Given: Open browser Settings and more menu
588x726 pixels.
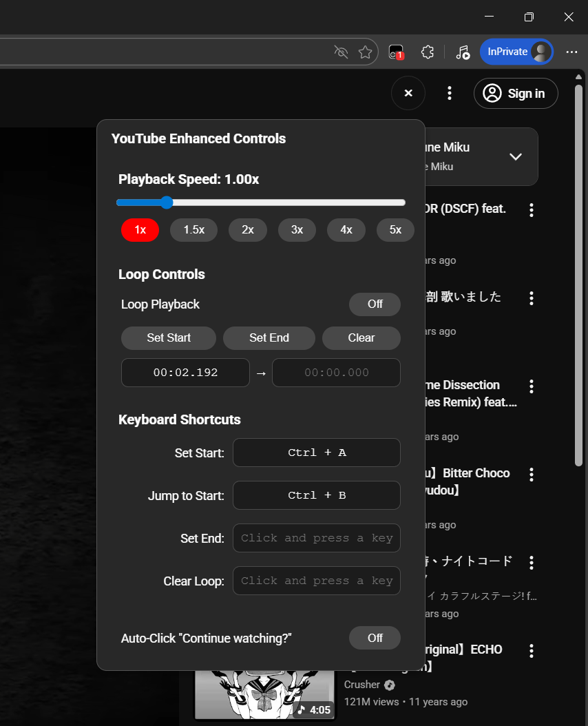Looking at the screenshot, I should (571, 52).
